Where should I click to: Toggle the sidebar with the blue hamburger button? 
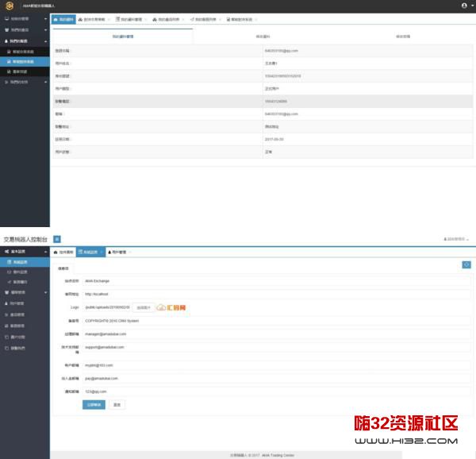57,238
